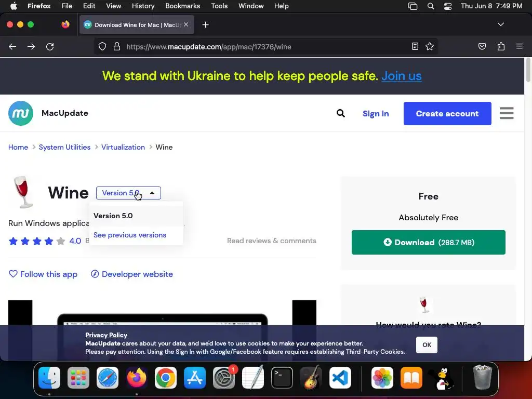Choose See previous versions option
Viewport: 532px width, 399px height.
tap(130, 235)
